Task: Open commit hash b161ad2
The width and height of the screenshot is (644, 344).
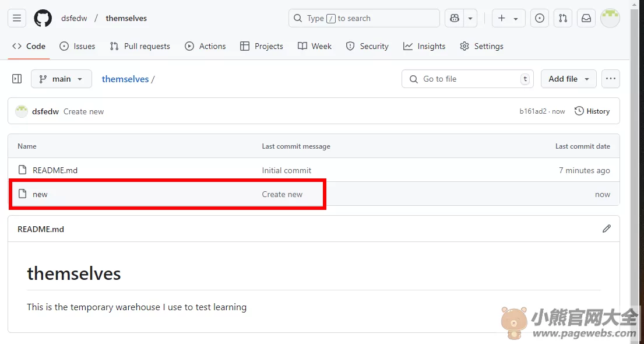Action: click(533, 111)
